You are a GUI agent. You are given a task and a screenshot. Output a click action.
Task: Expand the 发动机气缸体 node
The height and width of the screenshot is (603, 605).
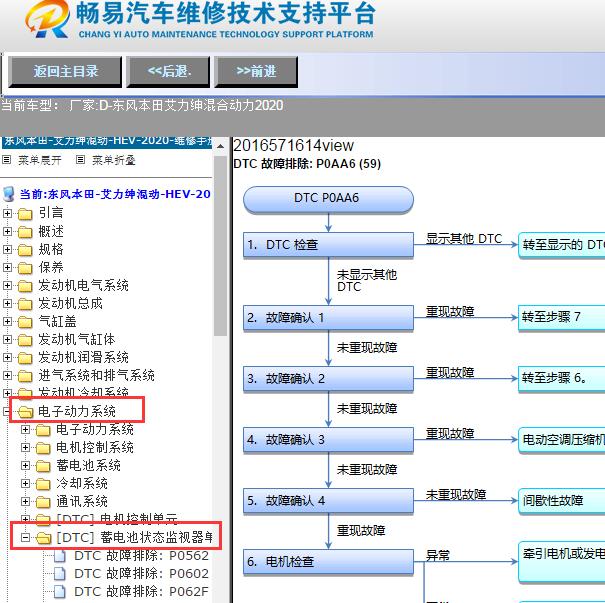pos(7,339)
